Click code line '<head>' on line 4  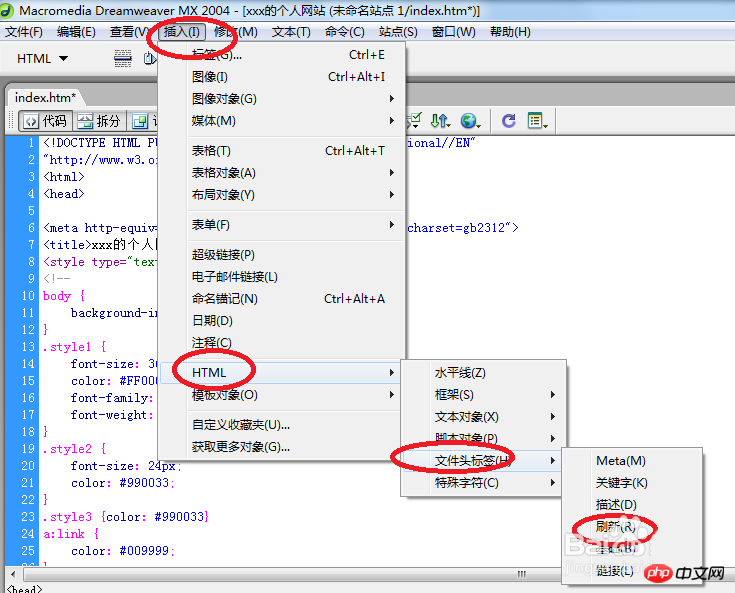(64, 194)
